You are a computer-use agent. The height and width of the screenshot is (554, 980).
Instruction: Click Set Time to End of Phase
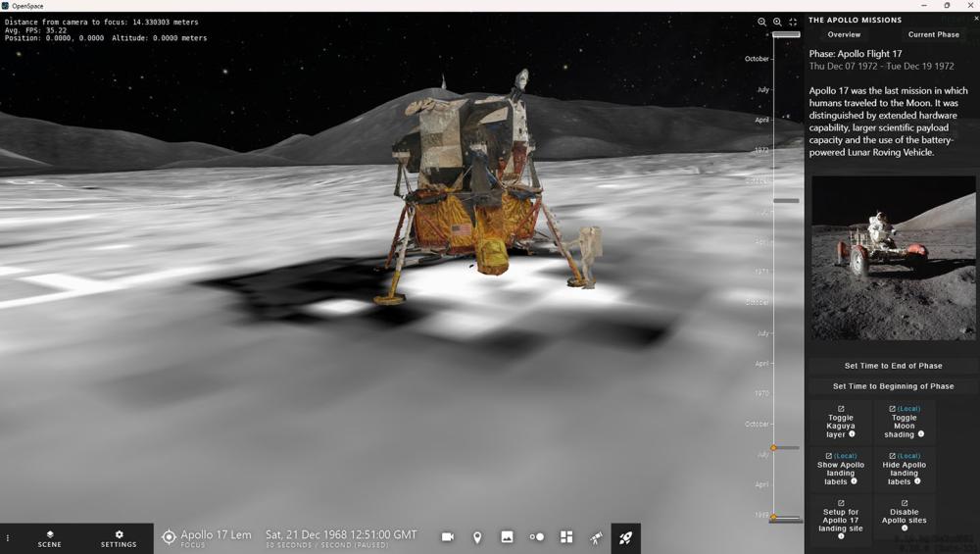(x=893, y=366)
